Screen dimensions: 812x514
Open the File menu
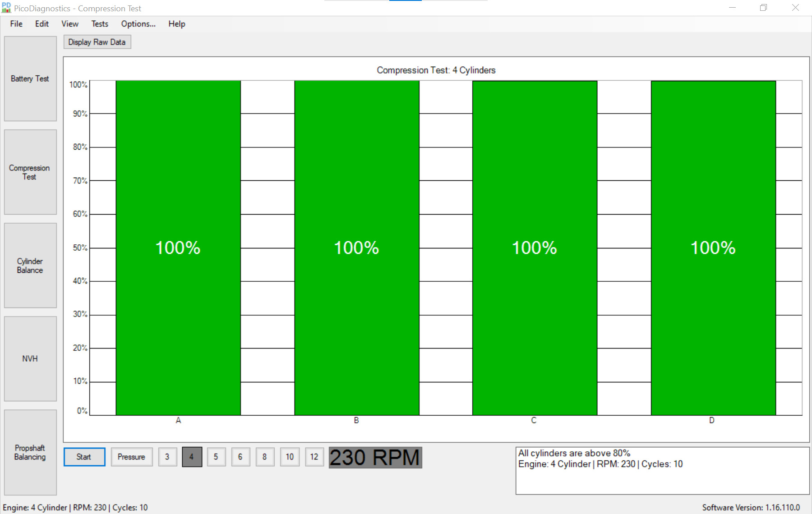[x=16, y=24]
